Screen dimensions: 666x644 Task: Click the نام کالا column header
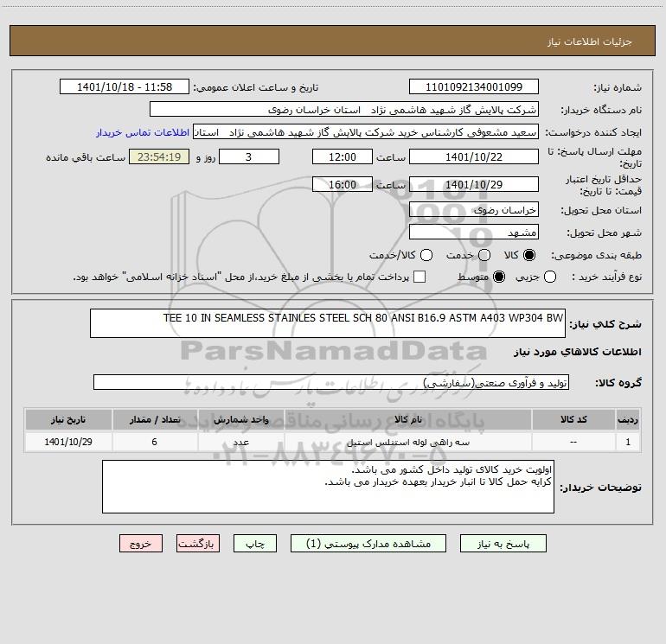click(x=407, y=419)
